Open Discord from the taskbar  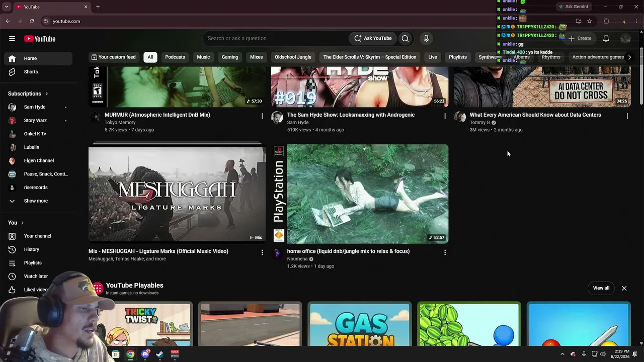pyautogui.click(x=145, y=354)
